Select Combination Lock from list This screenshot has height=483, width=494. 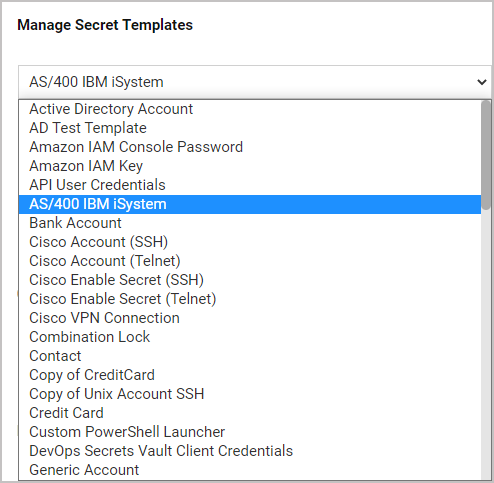point(250,337)
